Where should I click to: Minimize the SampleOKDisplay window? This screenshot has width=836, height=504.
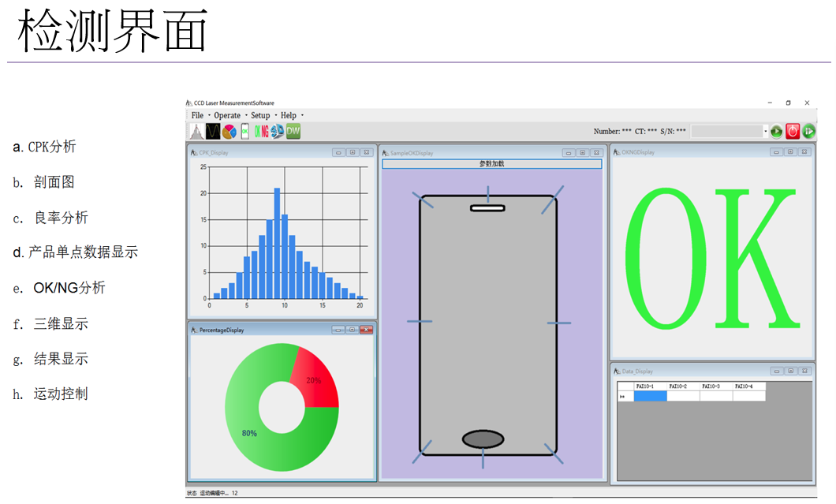[x=569, y=153]
